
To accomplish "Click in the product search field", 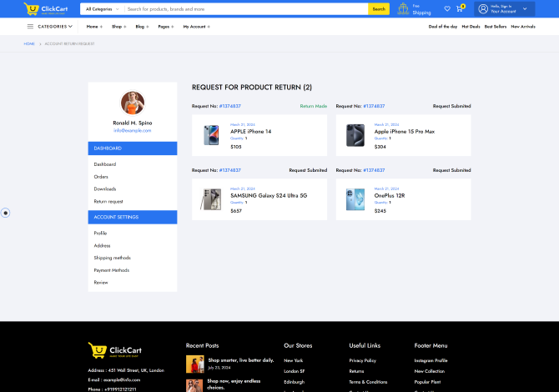I will click(x=234, y=9).
